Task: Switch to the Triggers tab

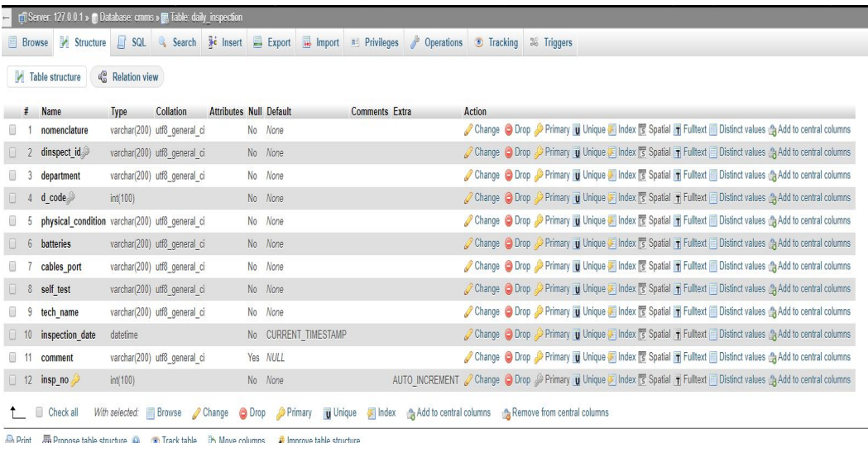Action: click(x=551, y=42)
